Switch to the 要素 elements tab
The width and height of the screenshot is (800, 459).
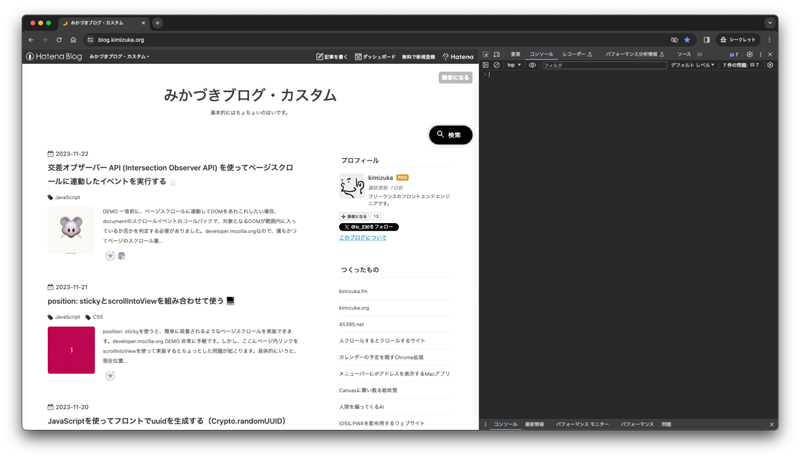click(515, 54)
